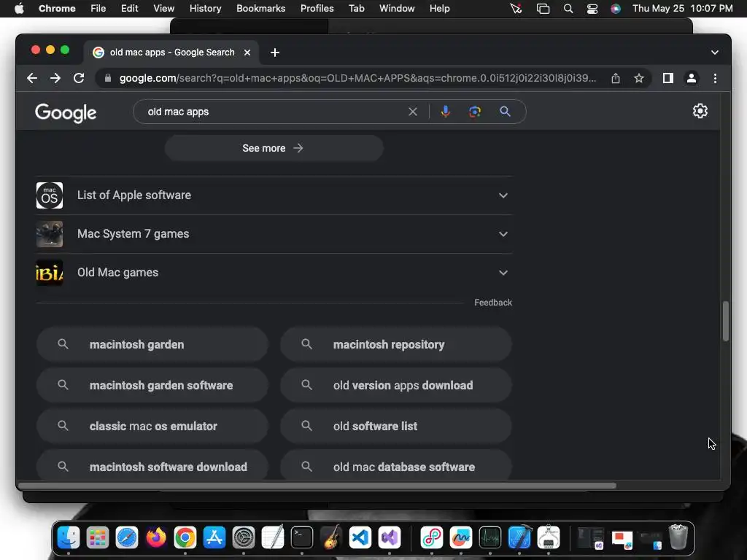Viewport: 747px width, 560px height.
Task: Open the Profiles menu
Action: pos(317,8)
